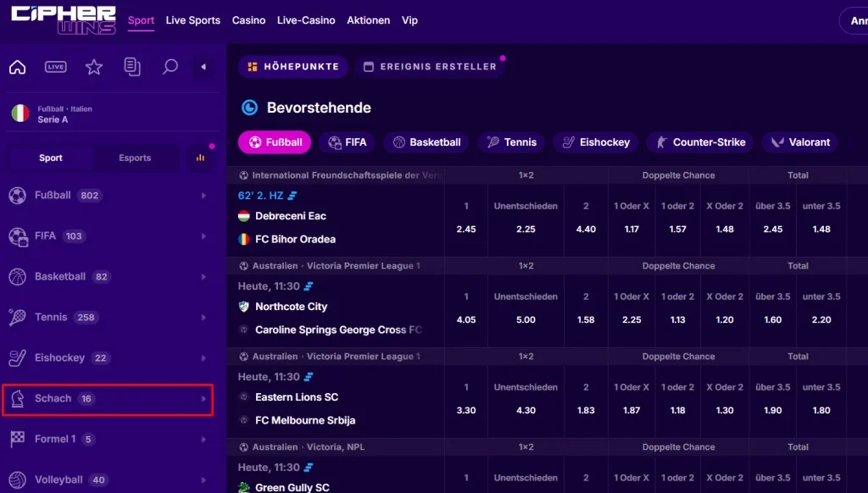Viewport: 868px width, 493px height.
Task: Select the Esports sidebar tab
Action: (x=135, y=158)
